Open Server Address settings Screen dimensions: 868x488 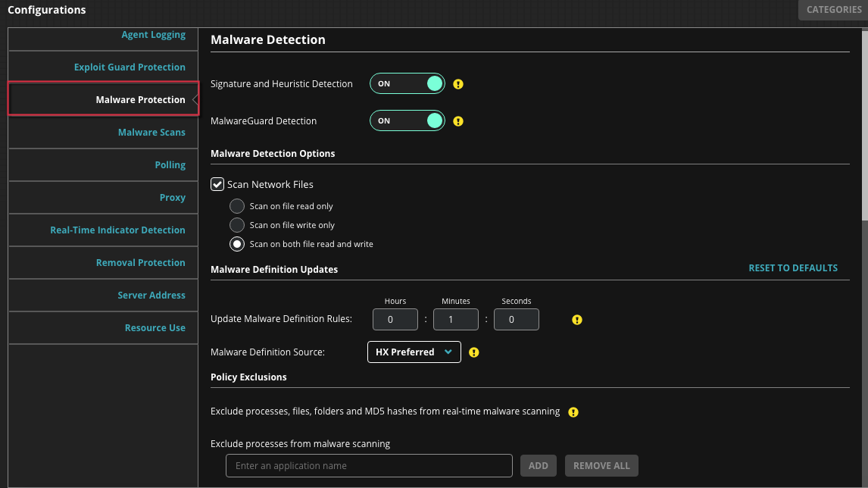tap(151, 296)
